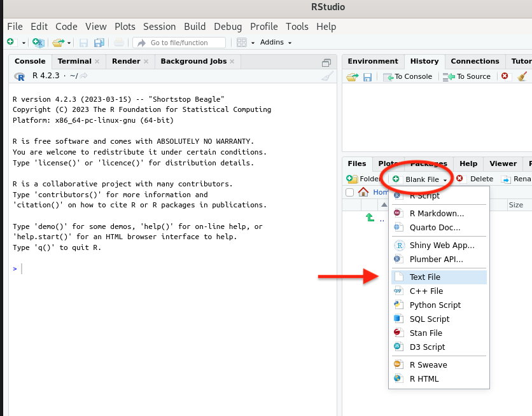Open the Debug menu
532x416 pixels.
pos(228,27)
